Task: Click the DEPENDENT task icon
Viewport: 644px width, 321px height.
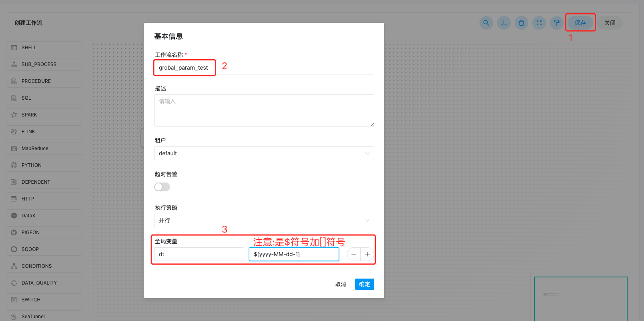Action: coord(14,182)
